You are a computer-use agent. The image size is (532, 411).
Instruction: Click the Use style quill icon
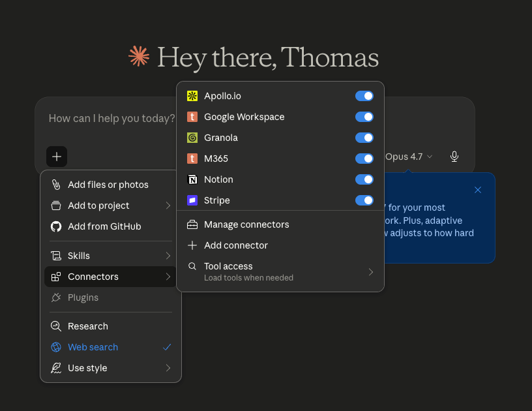coord(56,368)
